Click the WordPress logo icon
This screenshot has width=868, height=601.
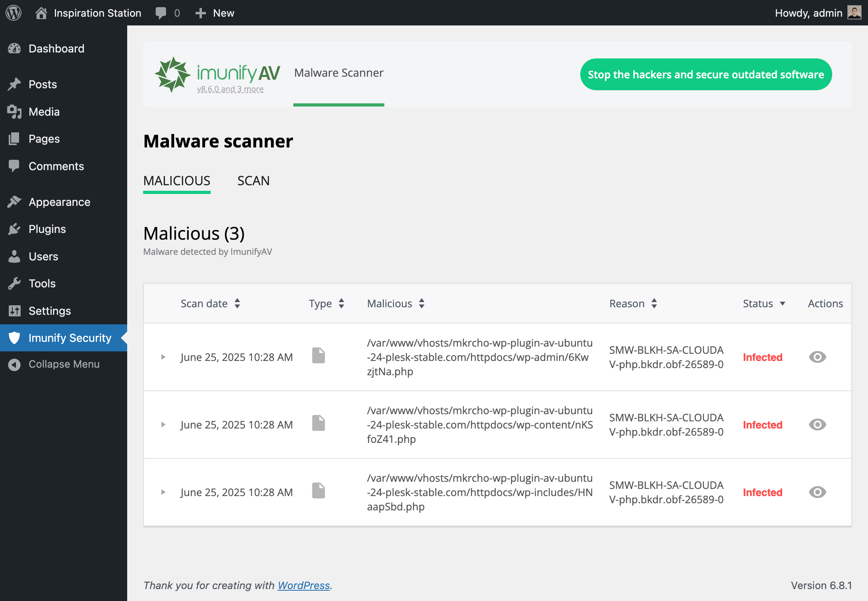(14, 13)
